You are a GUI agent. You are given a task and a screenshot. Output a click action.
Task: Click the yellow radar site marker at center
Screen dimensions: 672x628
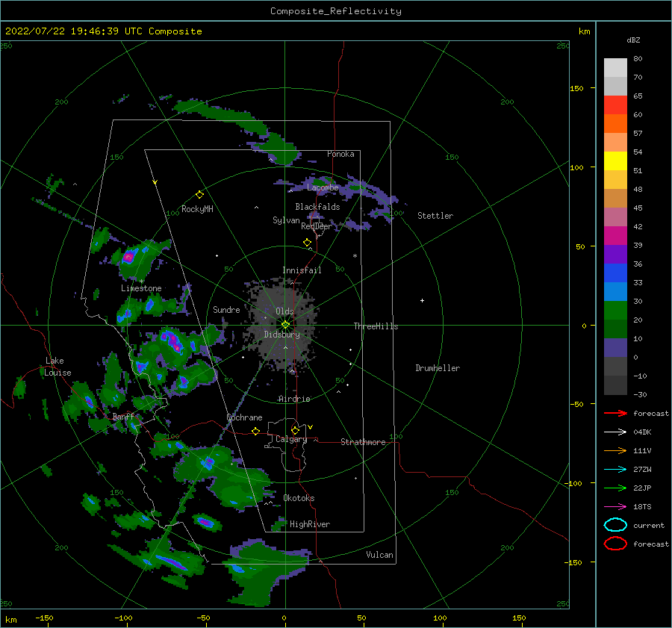(x=285, y=325)
